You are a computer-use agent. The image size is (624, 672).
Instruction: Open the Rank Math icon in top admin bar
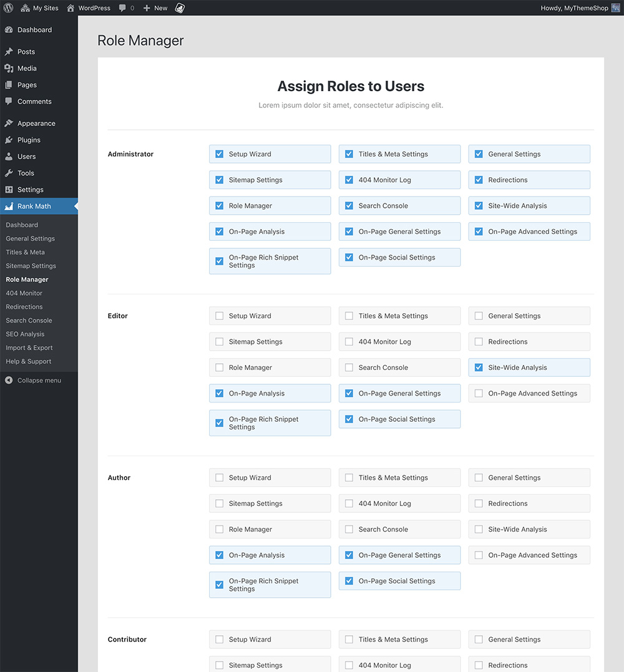point(180,7)
